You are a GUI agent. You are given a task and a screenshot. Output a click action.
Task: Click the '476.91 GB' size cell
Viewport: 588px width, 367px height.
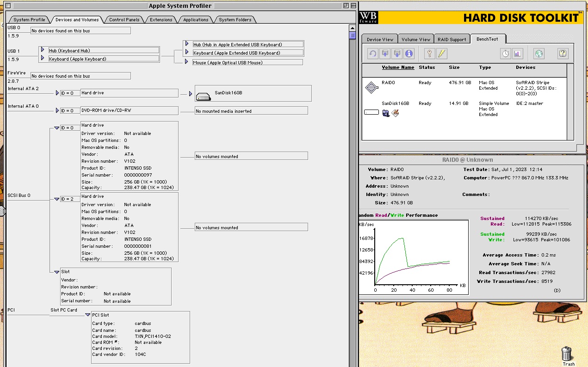460,83
